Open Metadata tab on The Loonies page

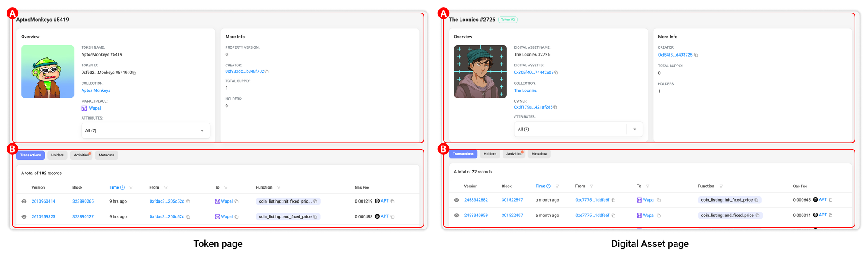pyautogui.click(x=539, y=154)
